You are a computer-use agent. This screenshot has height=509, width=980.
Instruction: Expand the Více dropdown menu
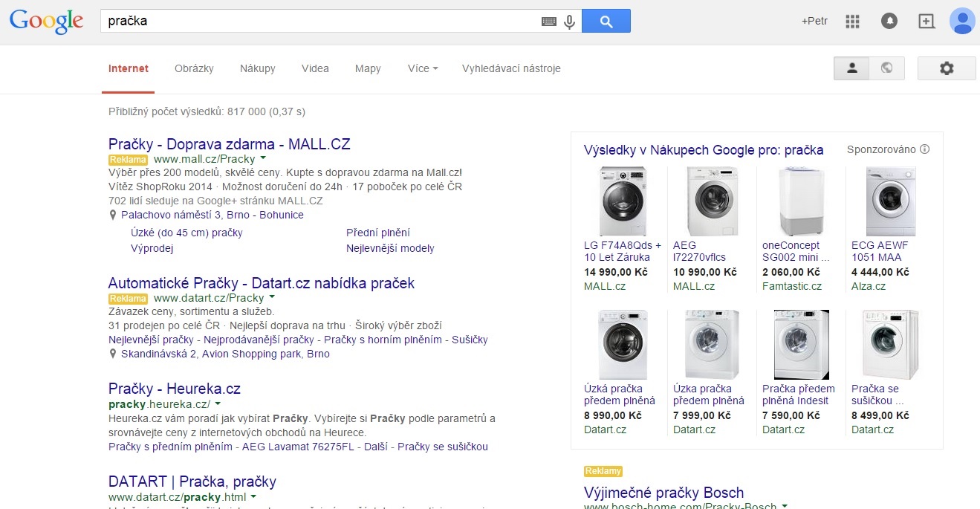click(x=423, y=68)
